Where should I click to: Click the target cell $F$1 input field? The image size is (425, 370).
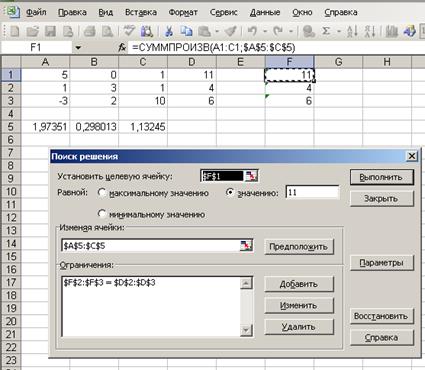[222, 176]
